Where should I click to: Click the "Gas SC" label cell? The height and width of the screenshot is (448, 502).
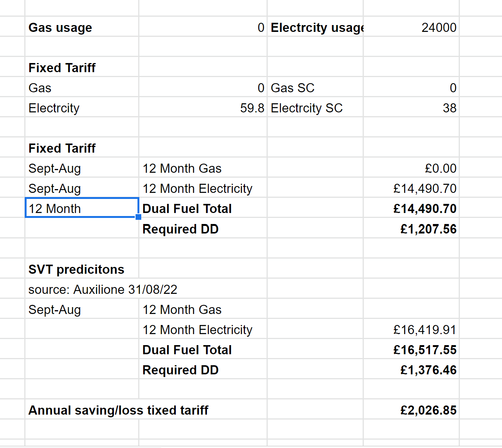click(292, 88)
